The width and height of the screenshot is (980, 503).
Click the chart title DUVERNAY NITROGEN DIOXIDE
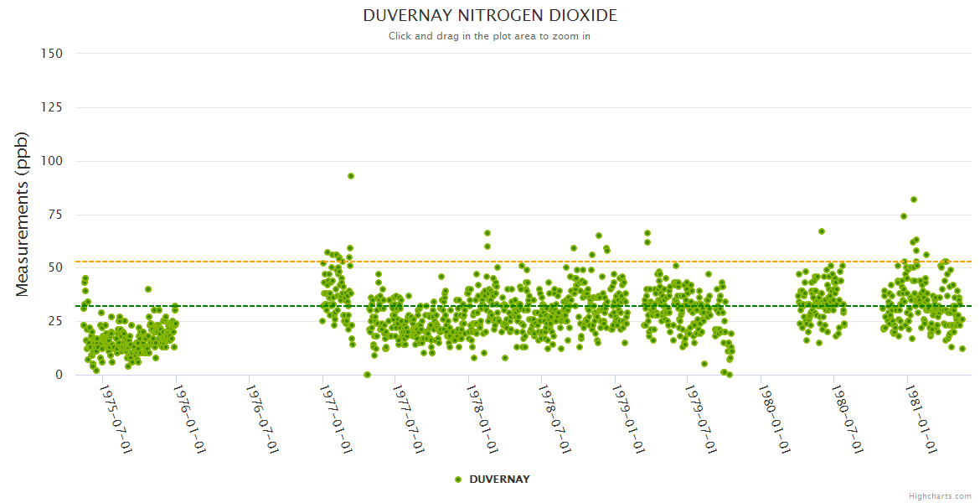tap(490, 16)
